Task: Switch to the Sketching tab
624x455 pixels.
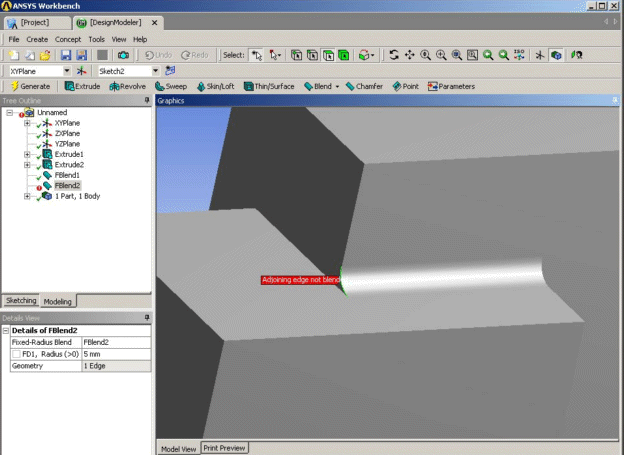Action: coord(21,300)
